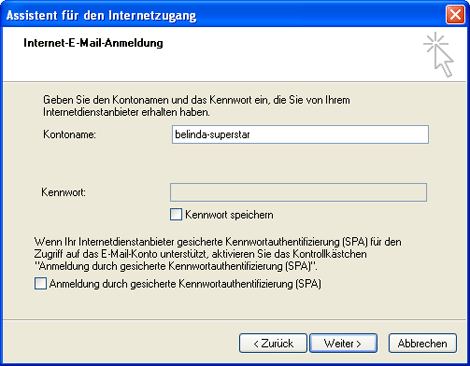The width and height of the screenshot is (470, 366).
Task: Click the instruction text starting 'Geben Sie den Kontonamen'
Action: 197,106
